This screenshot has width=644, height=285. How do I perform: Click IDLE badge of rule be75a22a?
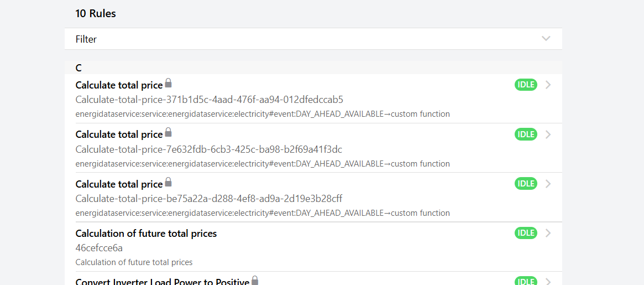pos(526,183)
